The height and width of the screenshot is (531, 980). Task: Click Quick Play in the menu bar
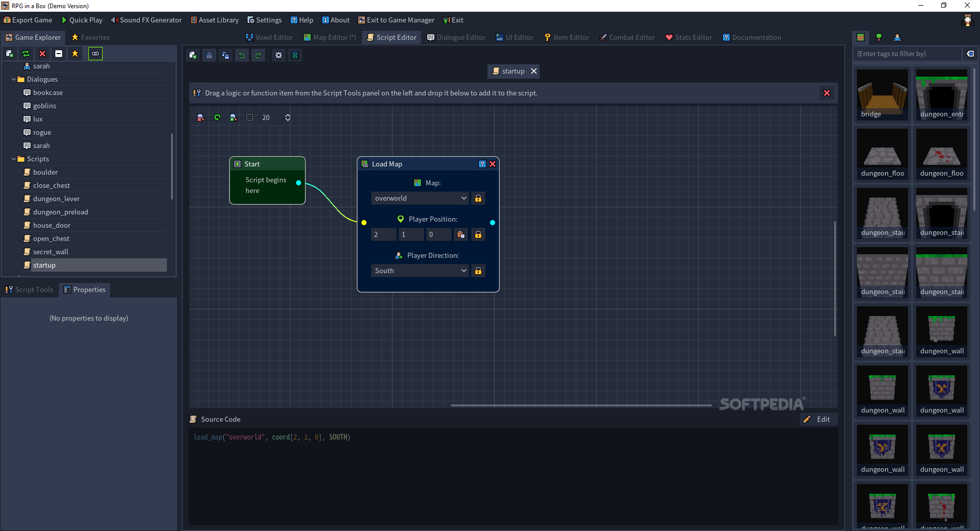point(82,20)
